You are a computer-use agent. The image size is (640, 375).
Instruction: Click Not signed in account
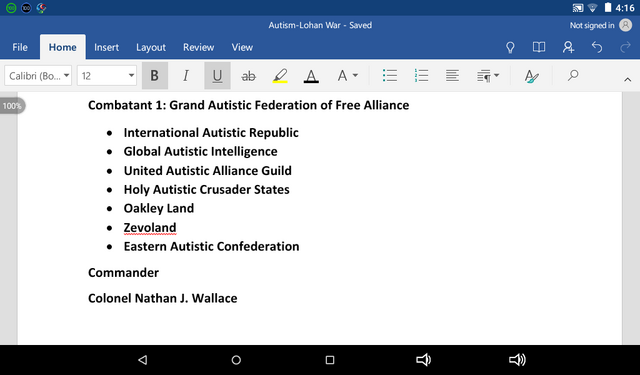[592, 25]
